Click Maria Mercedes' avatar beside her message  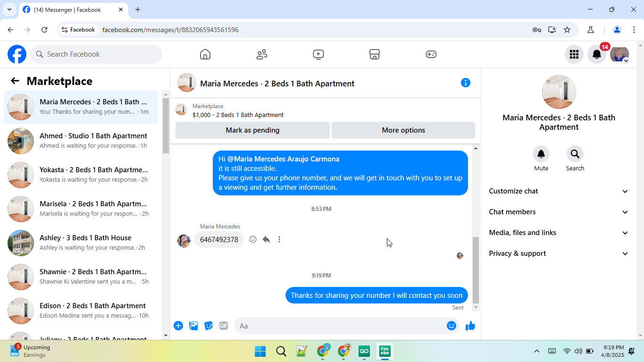tap(184, 241)
